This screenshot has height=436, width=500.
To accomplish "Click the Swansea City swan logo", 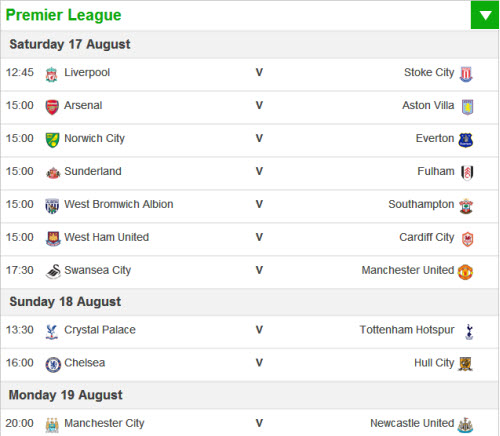I will (x=53, y=271).
